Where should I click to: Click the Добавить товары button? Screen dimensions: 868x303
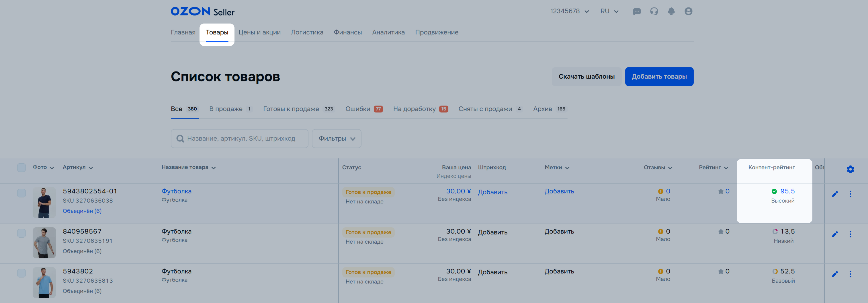(x=659, y=77)
